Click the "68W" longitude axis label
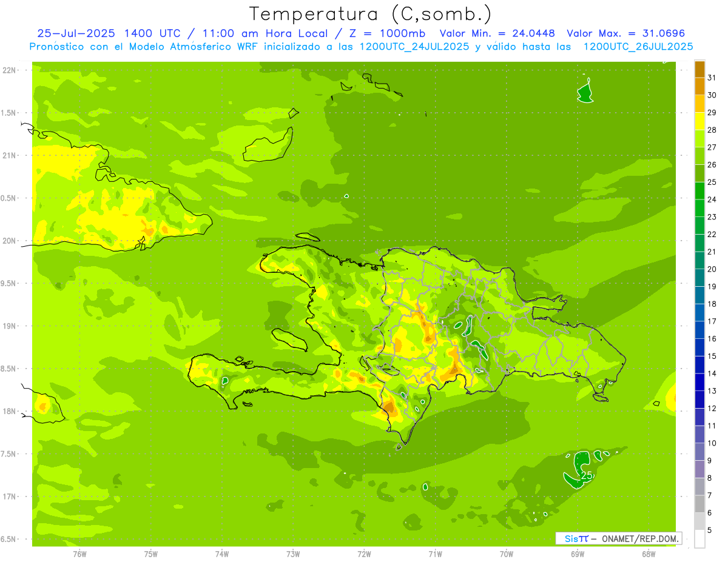Image resolution: width=728 pixels, height=562 pixels. click(x=649, y=554)
